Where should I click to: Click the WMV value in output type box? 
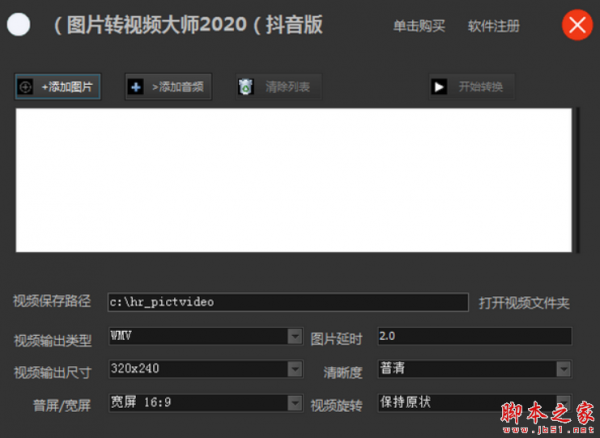coord(121,336)
